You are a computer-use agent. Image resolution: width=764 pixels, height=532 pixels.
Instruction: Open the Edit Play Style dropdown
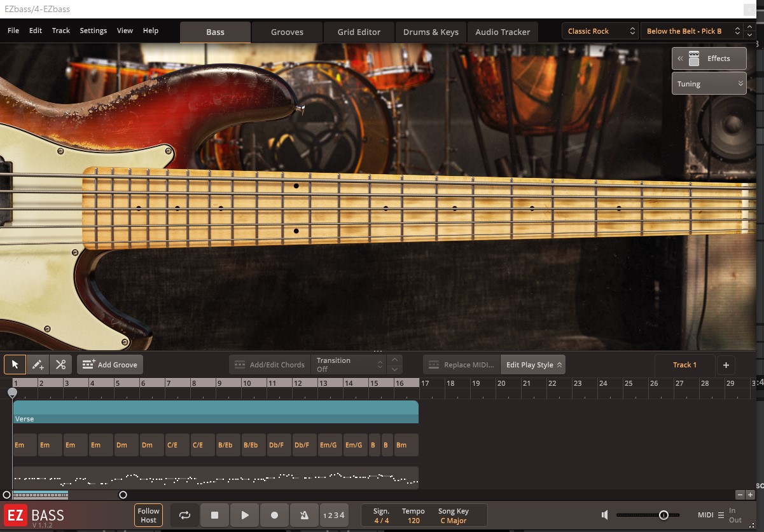(x=533, y=365)
